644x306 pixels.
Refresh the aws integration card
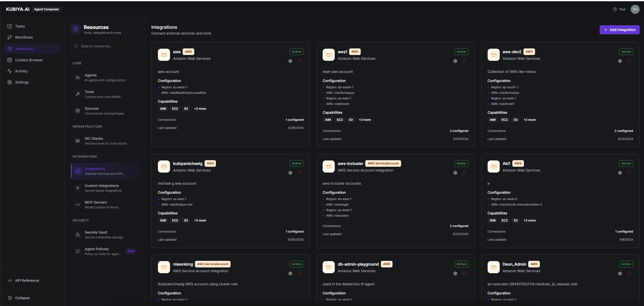point(299,61)
